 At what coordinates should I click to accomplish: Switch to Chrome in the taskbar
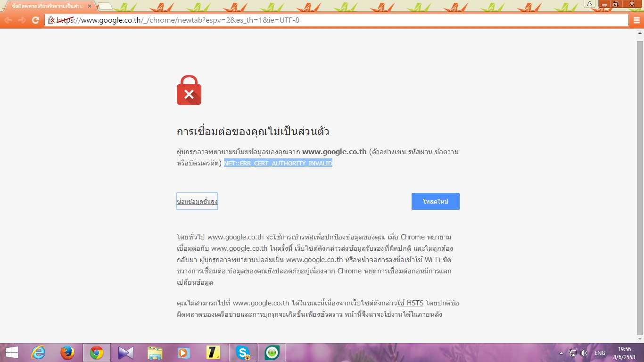[97, 353]
